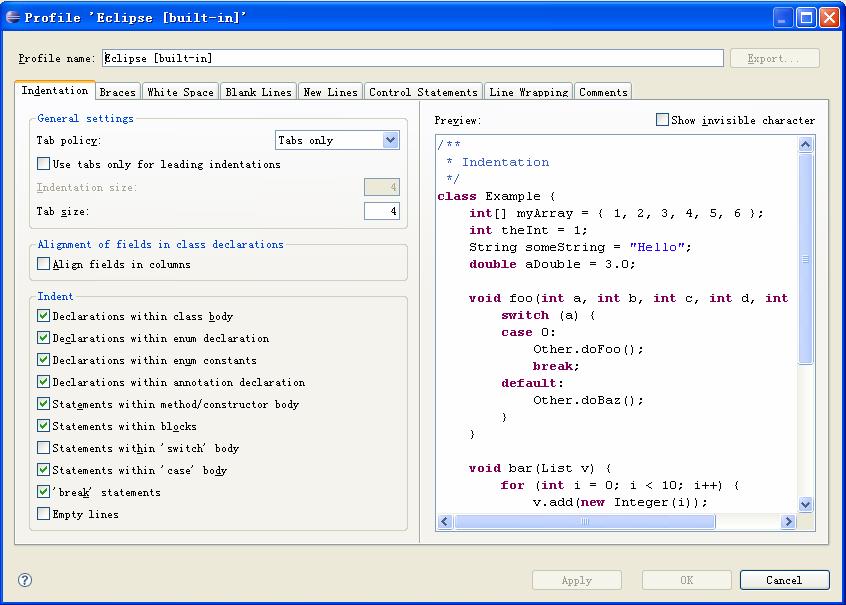Click the help question mark icon
Image resolution: width=846 pixels, height=605 pixels.
click(25, 580)
